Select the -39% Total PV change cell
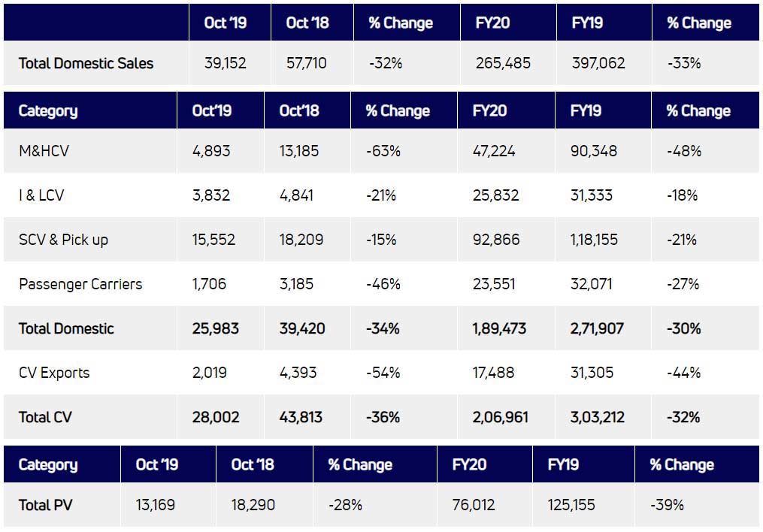Viewport: 763px width, 532px height. coord(667,505)
